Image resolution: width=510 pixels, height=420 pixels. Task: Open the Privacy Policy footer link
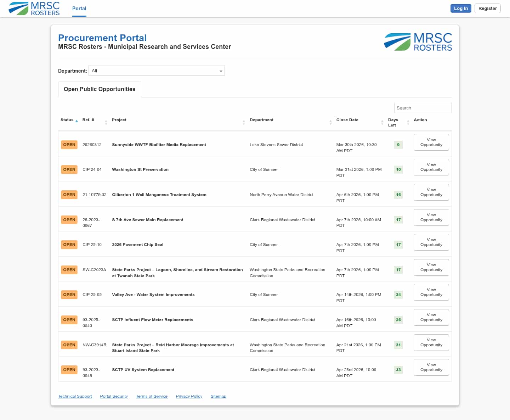coord(189,396)
